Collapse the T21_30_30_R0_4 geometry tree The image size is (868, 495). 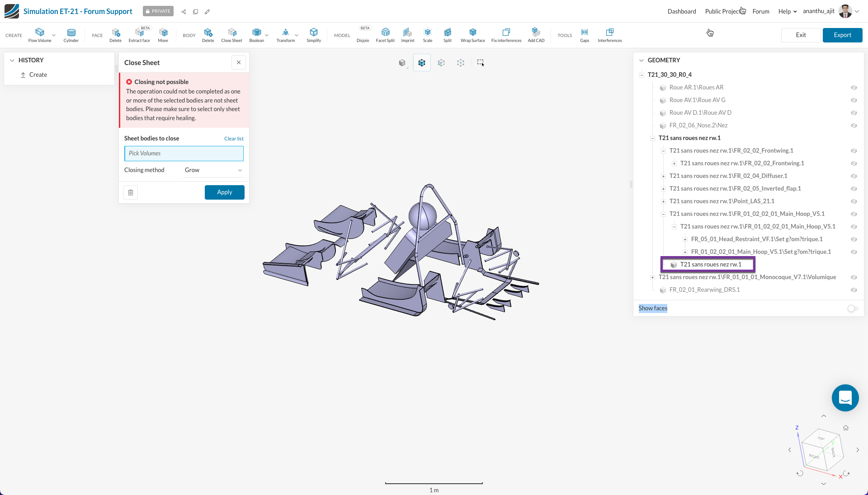click(x=642, y=75)
